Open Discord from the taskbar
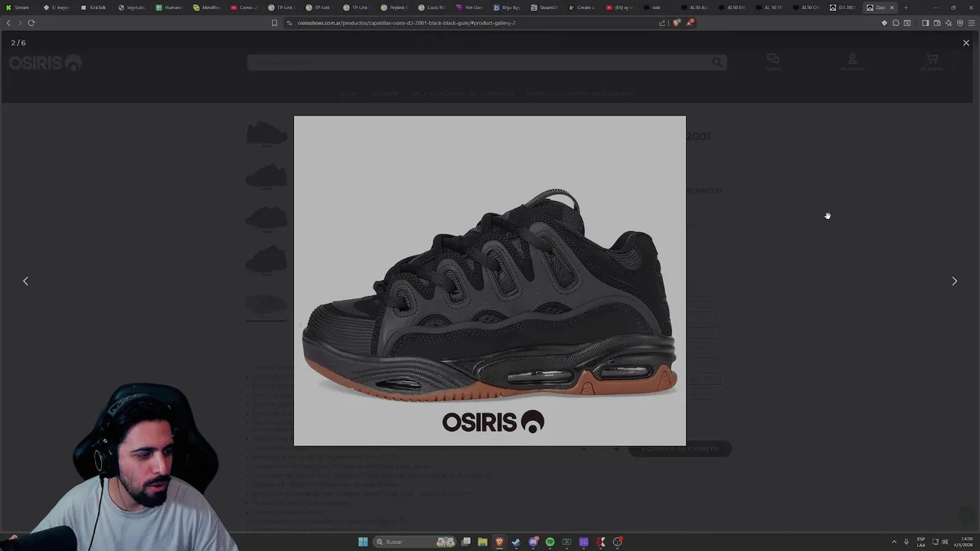The width and height of the screenshot is (980, 551). 533,542
